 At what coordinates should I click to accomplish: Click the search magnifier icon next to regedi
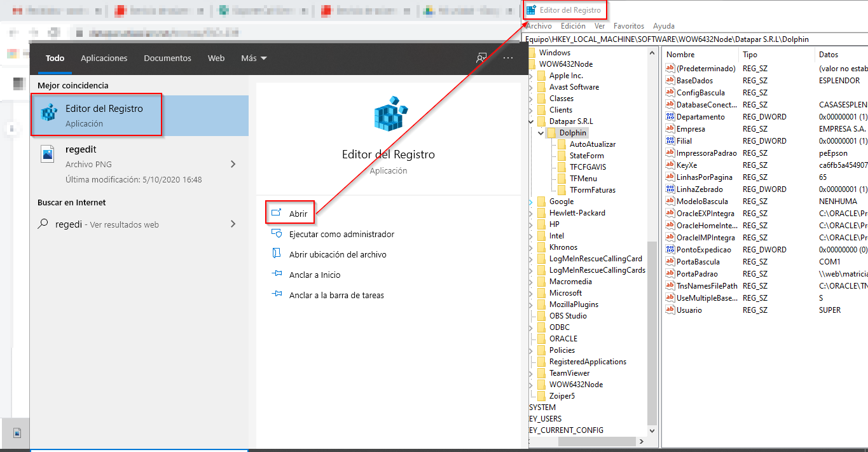(43, 224)
